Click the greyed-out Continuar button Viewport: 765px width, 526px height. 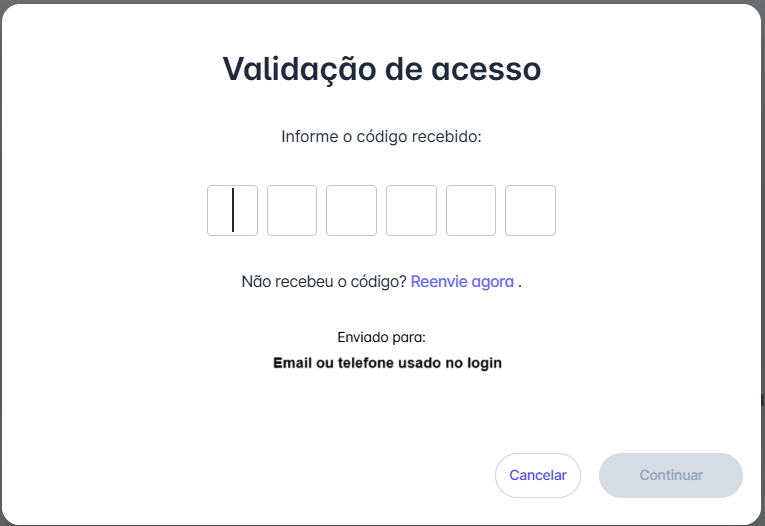click(x=671, y=475)
